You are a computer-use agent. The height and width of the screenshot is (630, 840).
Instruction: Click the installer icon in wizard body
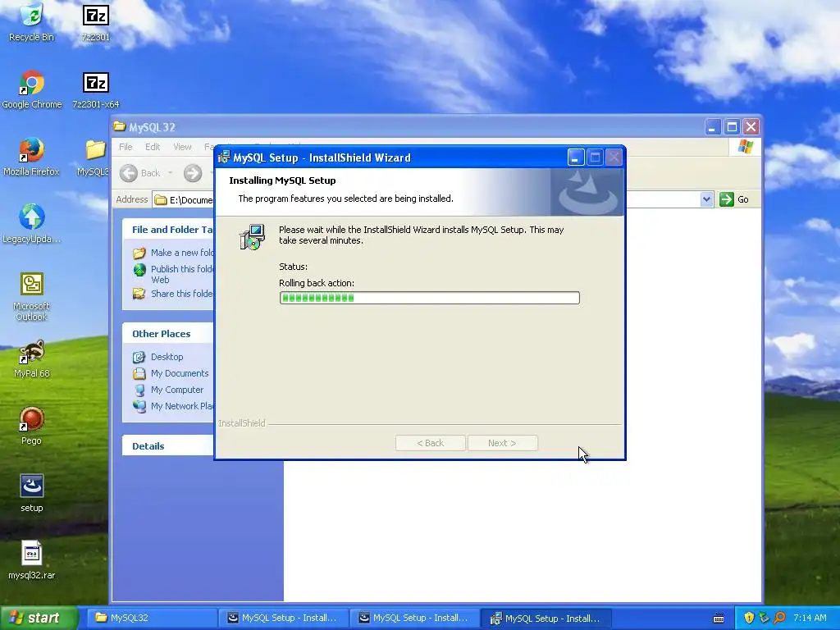[x=252, y=237]
